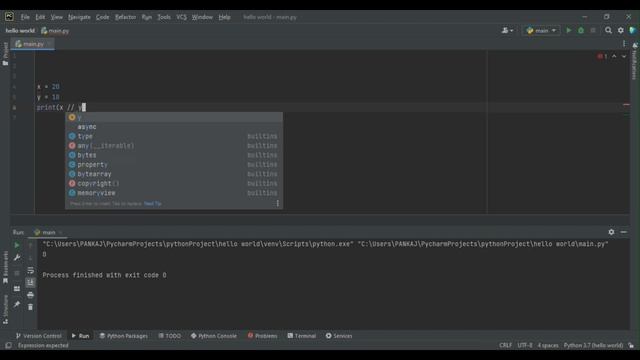Viewport: 640px width, 360px height.
Task: Open editor tab options three-dot menu
Action: (624, 44)
